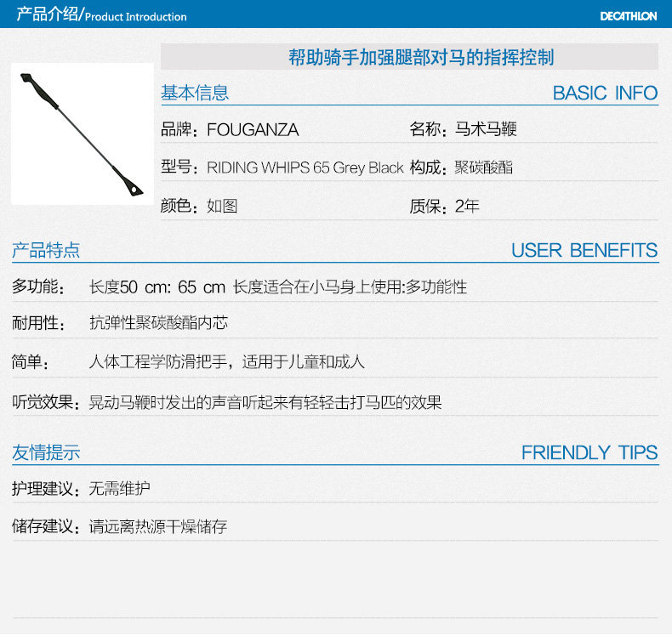Click the 产品介绍 Product Introduction header title
This screenshot has width=672, height=636.
[x=101, y=14]
